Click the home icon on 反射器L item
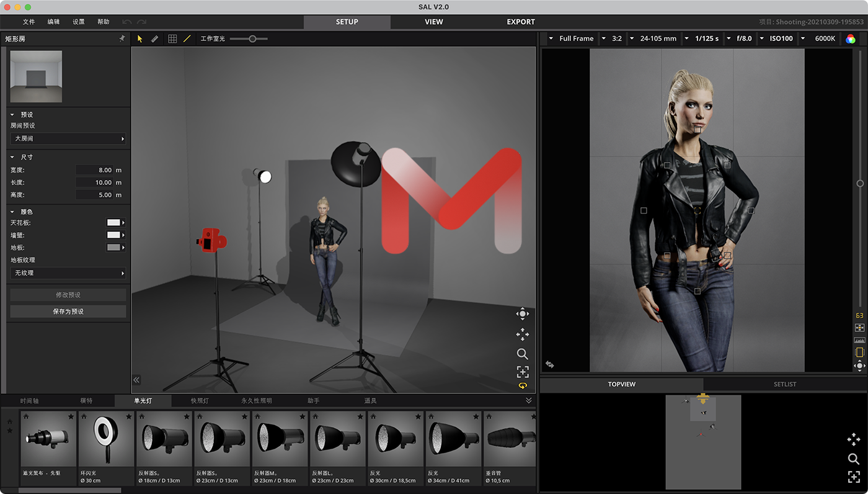Screen dimensions: 868x494 [x=316, y=416]
